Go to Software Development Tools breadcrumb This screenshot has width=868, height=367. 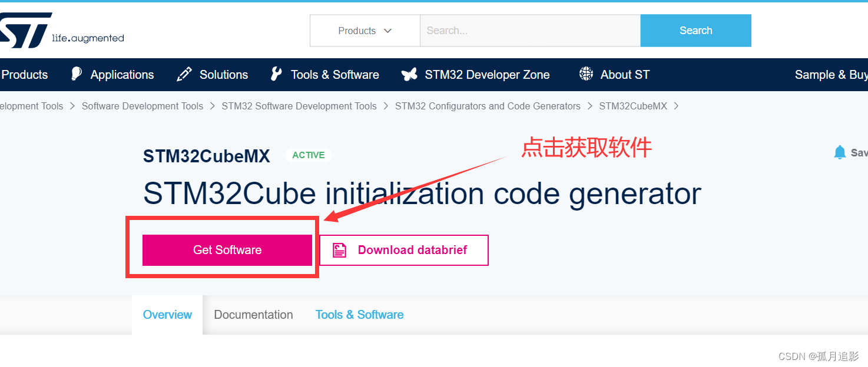pos(142,106)
